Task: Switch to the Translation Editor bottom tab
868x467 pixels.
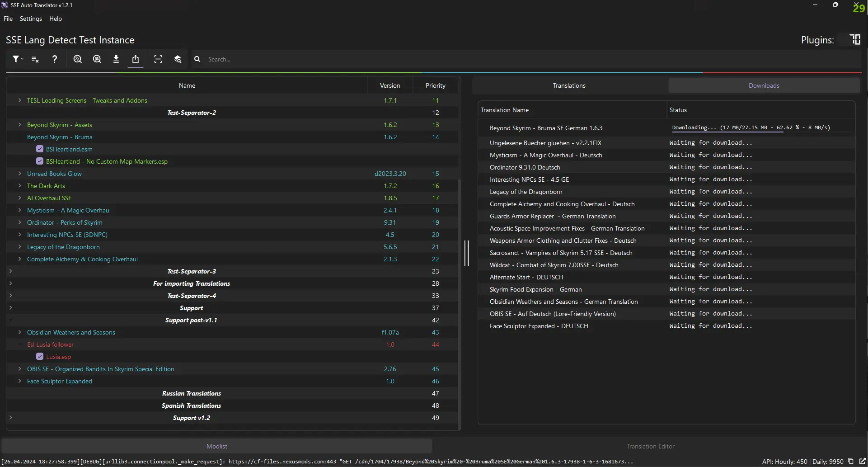Action: pos(650,446)
